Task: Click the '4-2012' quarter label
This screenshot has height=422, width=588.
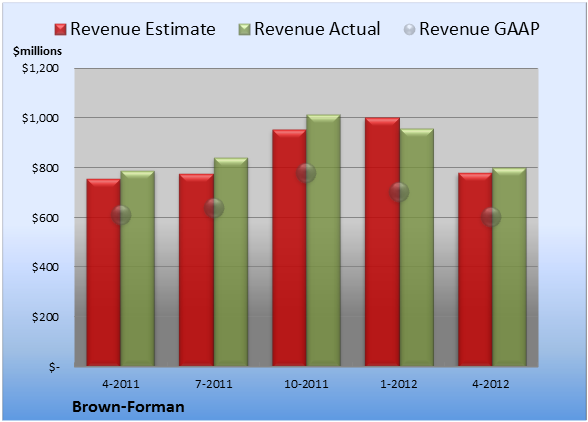Action: [x=491, y=384]
